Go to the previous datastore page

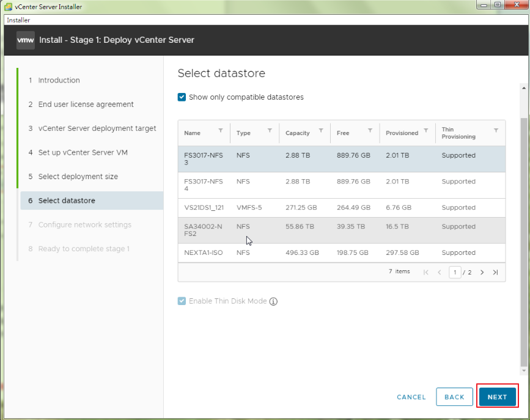[440, 272]
